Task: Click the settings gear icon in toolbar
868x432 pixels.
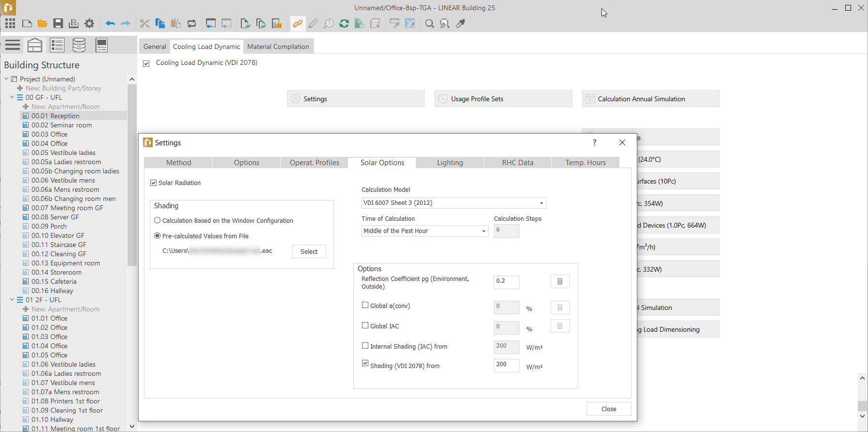Action: 89,23
